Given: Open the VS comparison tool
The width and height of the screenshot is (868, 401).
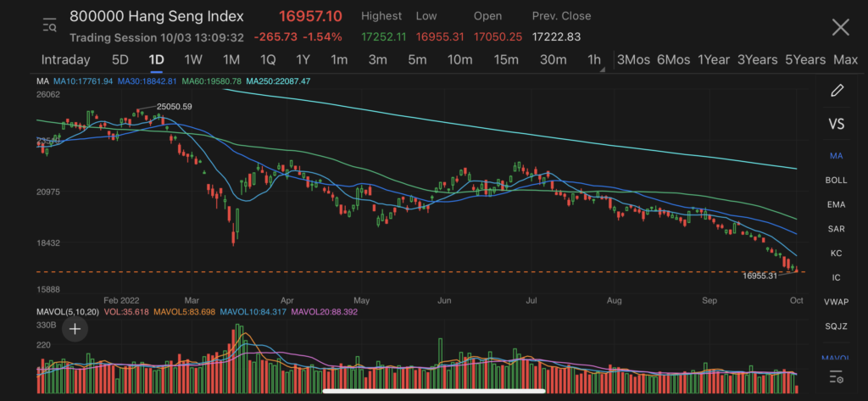Looking at the screenshot, I should [837, 124].
